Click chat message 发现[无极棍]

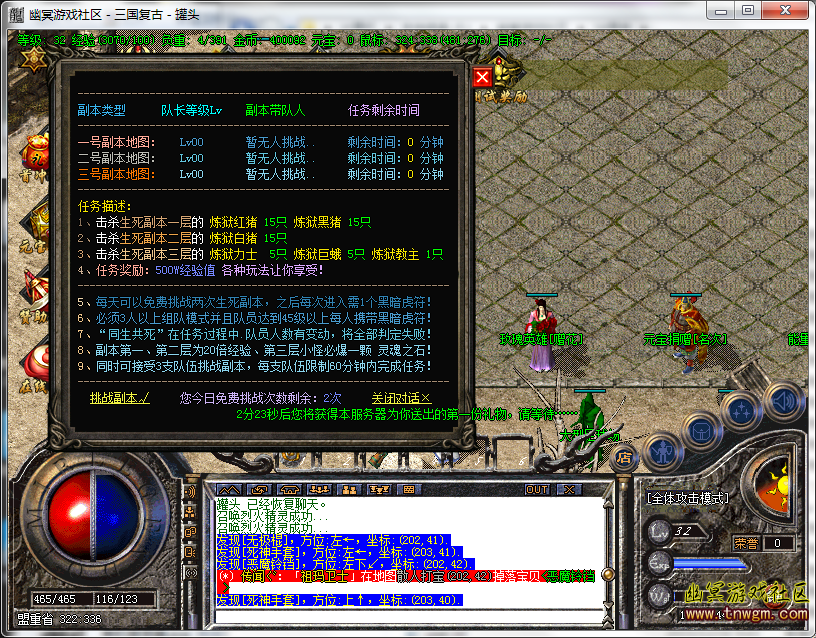pyautogui.click(x=333, y=540)
